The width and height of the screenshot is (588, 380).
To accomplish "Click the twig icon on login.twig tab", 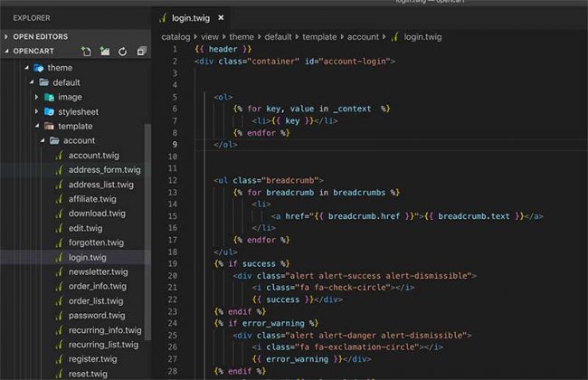I will [163, 18].
